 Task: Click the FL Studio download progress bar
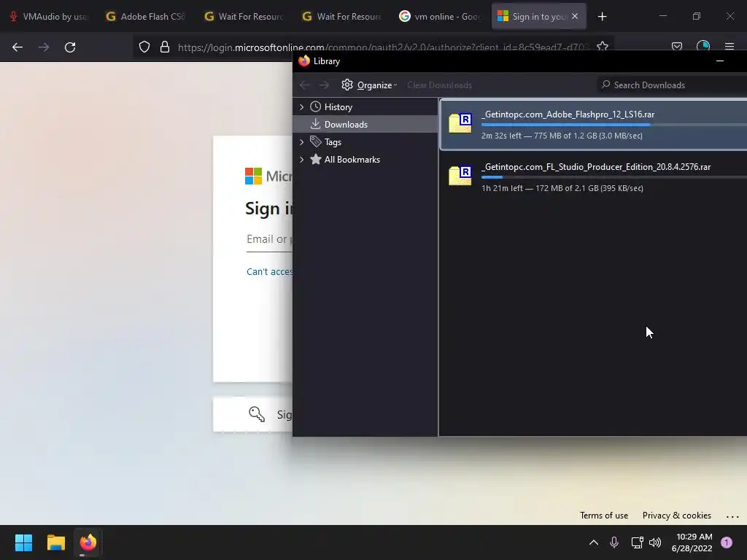point(614,177)
